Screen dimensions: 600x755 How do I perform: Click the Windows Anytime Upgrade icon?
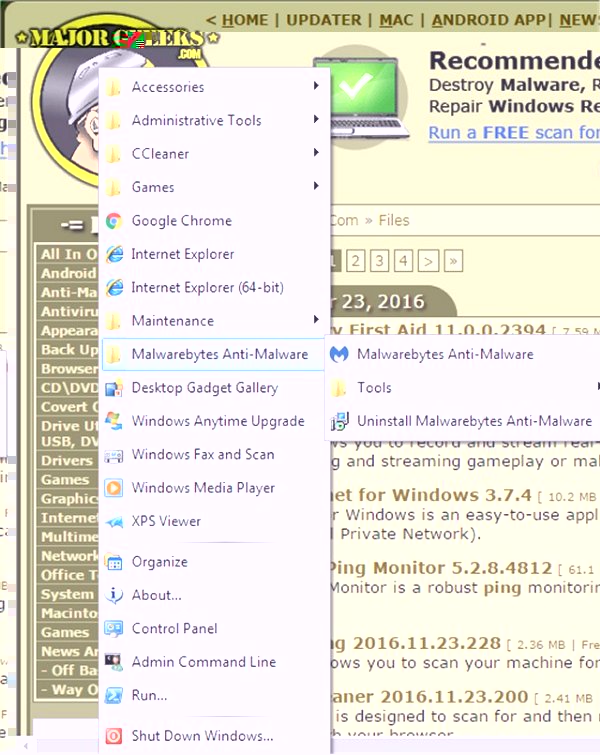tap(114, 421)
